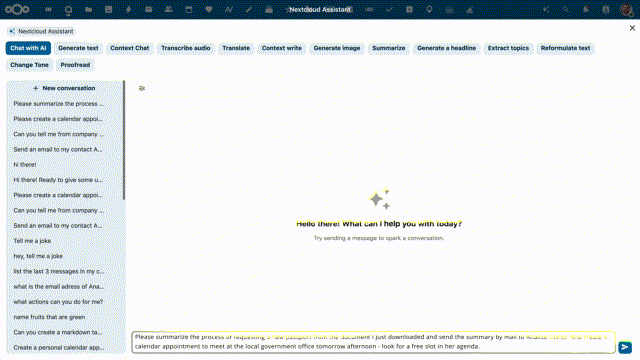Viewport: 640px width, 360px height.
Task: Click the conversation list scrollbar
Action: click(124, 141)
